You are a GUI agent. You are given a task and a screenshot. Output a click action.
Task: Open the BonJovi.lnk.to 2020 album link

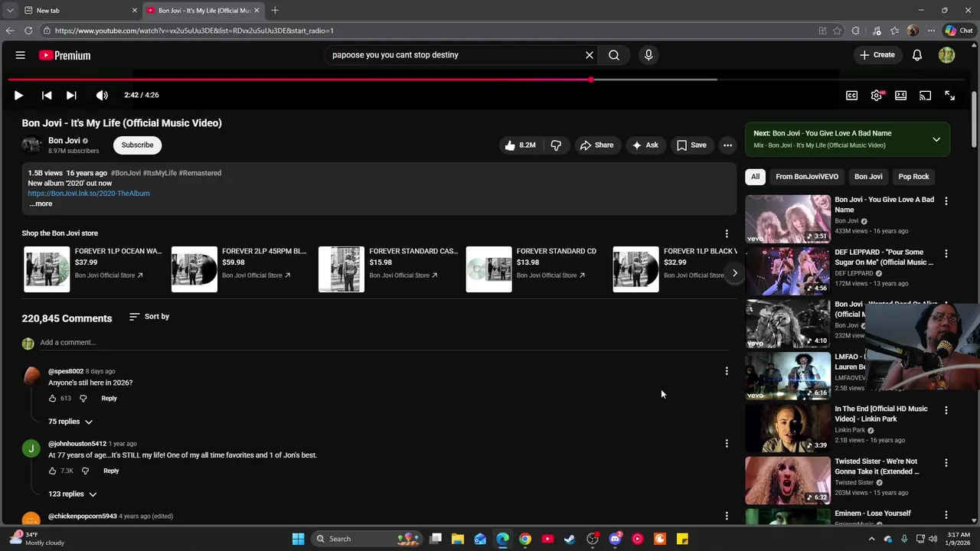click(89, 194)
